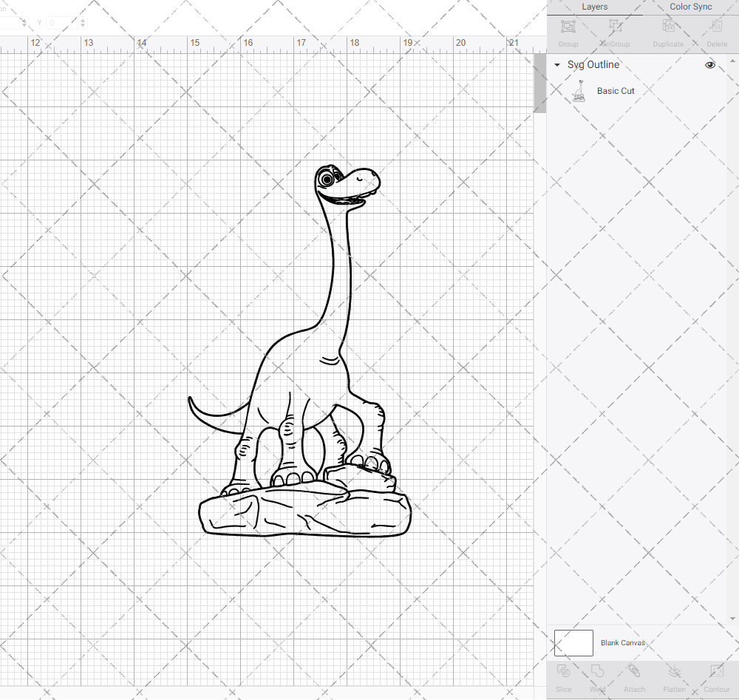Click the canvas vertical scrollbar thumb
The image size is (739, 700).
coord(539,83)
